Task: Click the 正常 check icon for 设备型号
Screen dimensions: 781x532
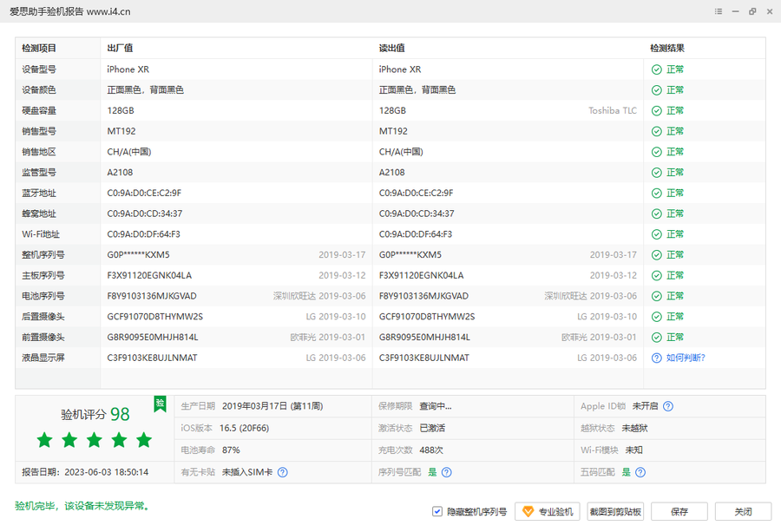Action: coord(657,69)
